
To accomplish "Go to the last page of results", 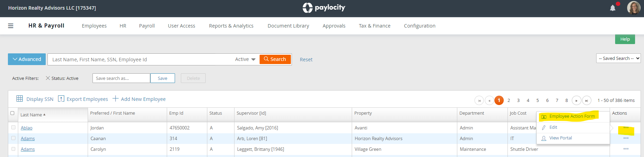I will [x=587, y=101].
